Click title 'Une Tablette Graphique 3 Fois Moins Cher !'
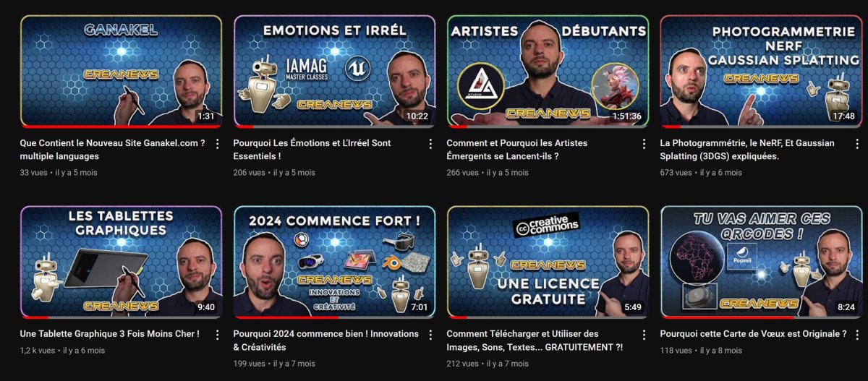Screen dimensions: 868x381 point(110,334)
